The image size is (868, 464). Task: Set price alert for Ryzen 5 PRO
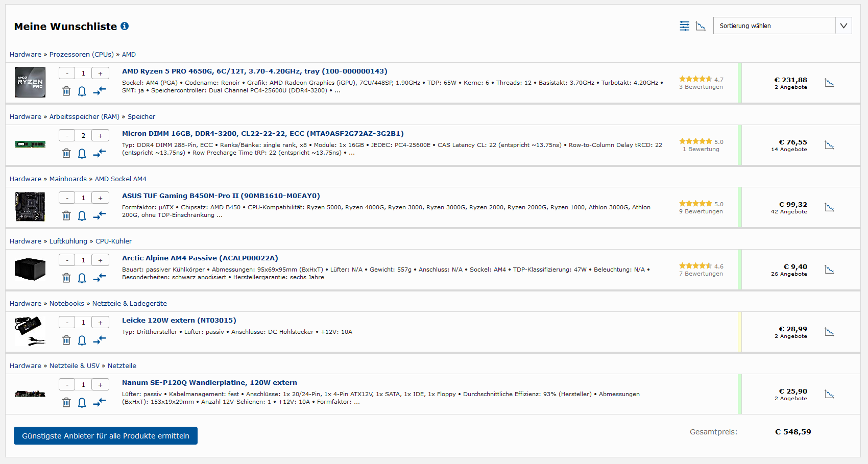[82, 91]
